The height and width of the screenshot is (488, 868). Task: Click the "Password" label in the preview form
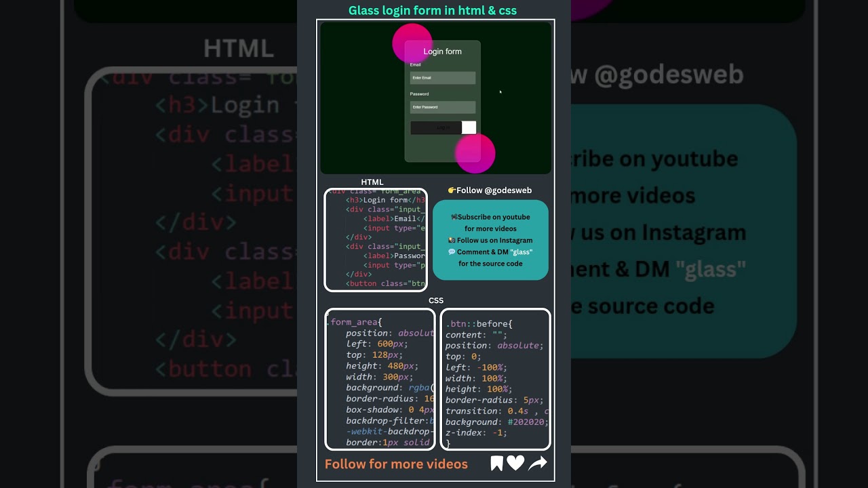point(420,94)
